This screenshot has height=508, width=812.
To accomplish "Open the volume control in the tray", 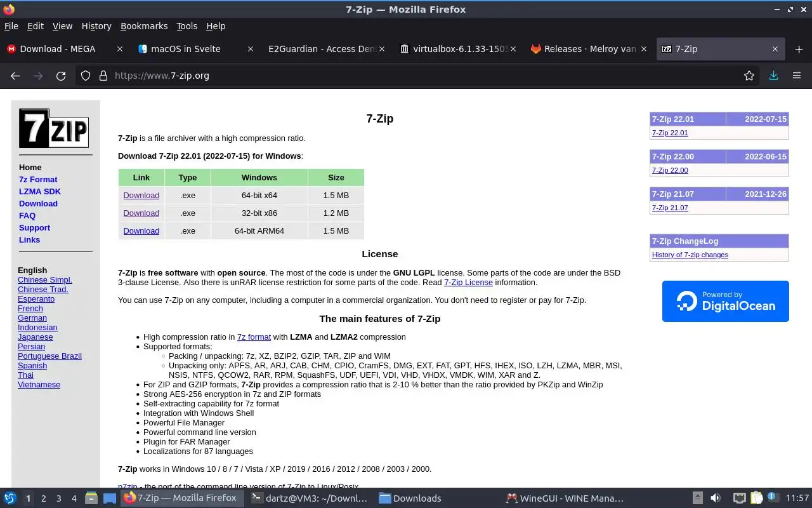I will (716, 498).
